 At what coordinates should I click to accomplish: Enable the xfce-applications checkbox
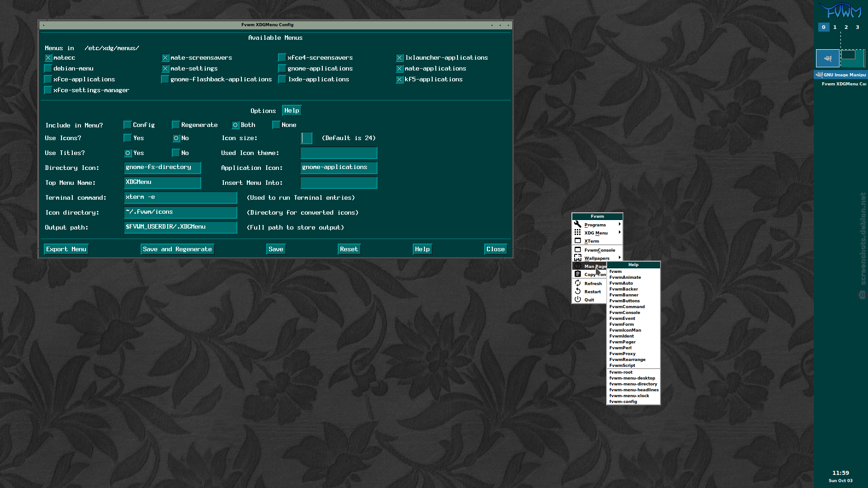(x=48, y=80)
